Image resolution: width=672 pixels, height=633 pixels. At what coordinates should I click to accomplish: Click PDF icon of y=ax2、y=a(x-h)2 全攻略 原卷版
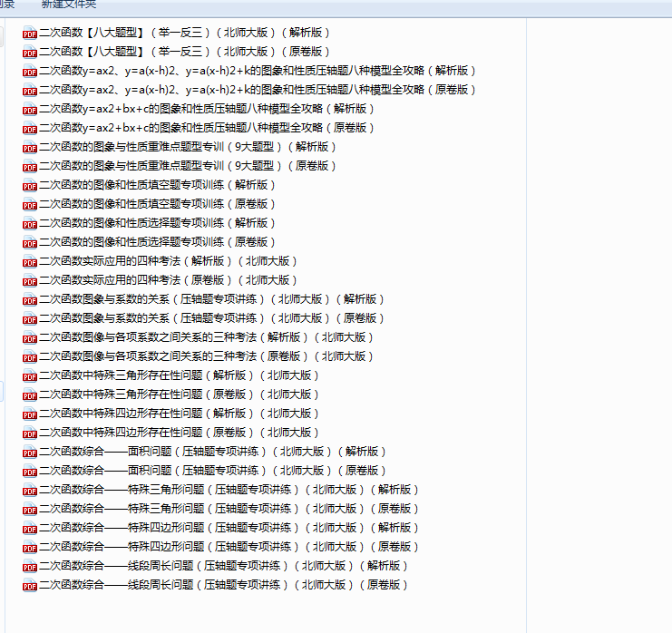click(x=30, y=90)
